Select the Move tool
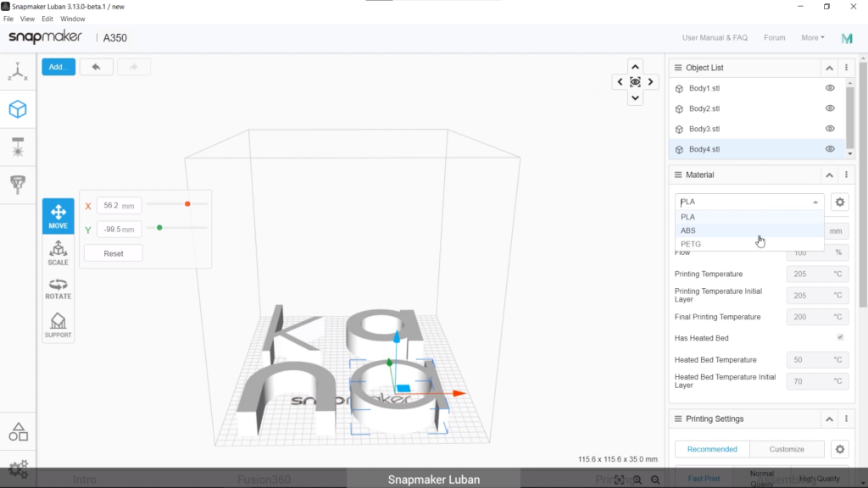Image resolution: width=868 pixels, height=488 pixels. point(58,216)
